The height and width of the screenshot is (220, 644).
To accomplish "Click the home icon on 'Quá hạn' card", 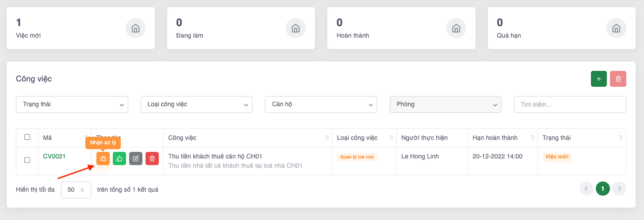I will pos(616,28).
